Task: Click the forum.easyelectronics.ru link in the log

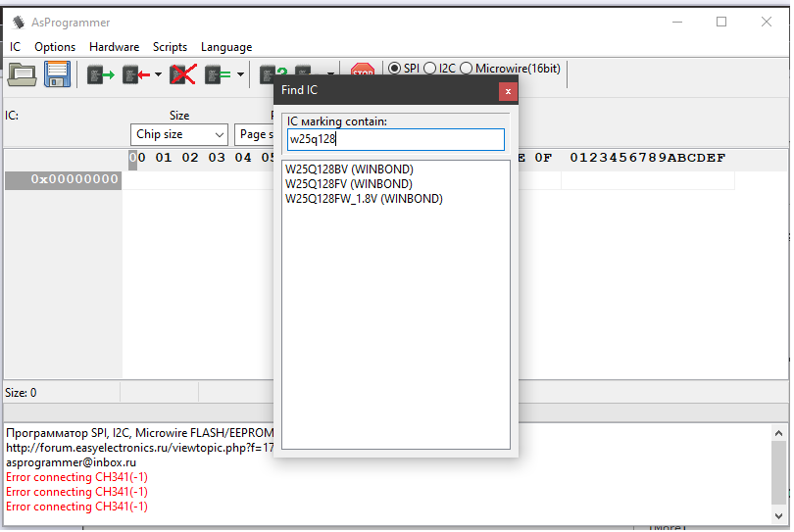Action: (x=139, y=448)
